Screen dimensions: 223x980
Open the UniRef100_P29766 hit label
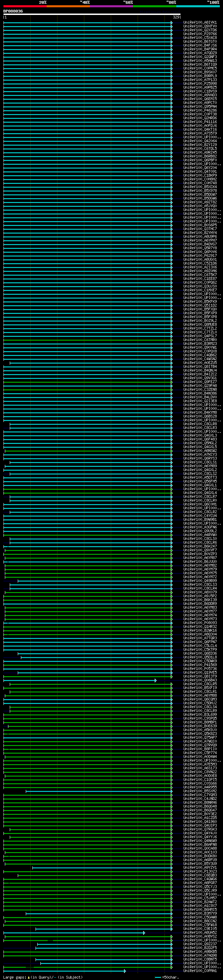click(x=200, y=34)
